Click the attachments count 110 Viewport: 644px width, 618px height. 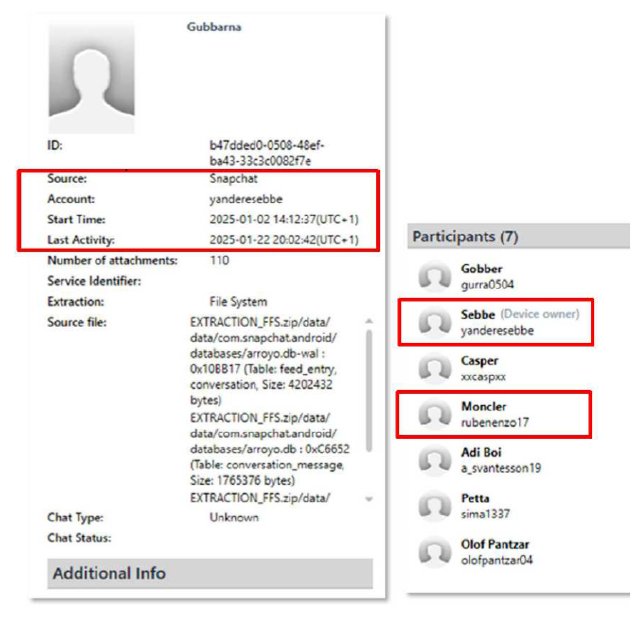(219, 261)
